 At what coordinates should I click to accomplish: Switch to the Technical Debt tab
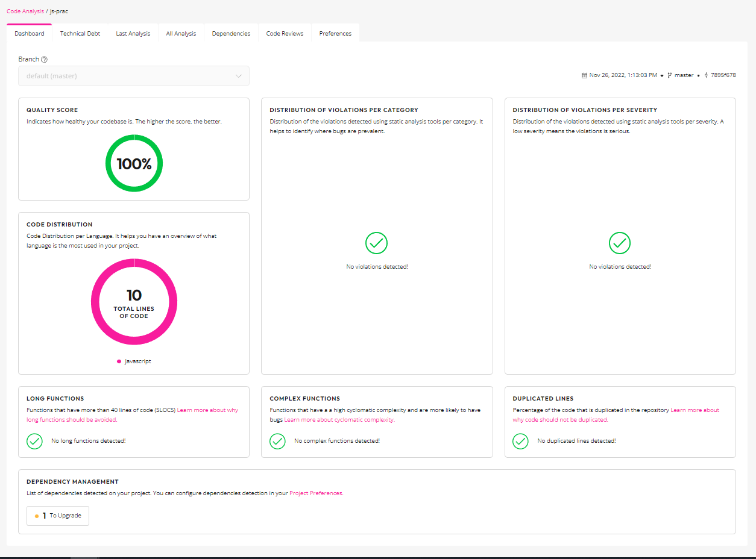(80, 34)
